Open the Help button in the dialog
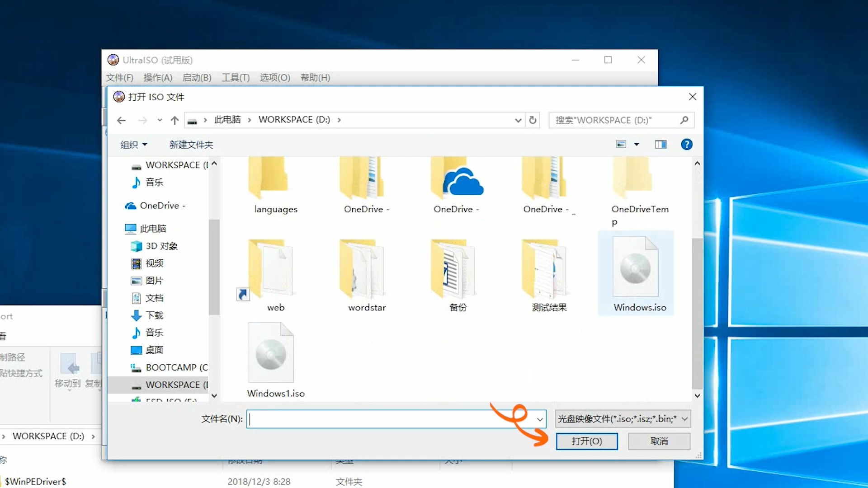Image resolution: width=868 pixels, height=488 pixels. (686, 145)
